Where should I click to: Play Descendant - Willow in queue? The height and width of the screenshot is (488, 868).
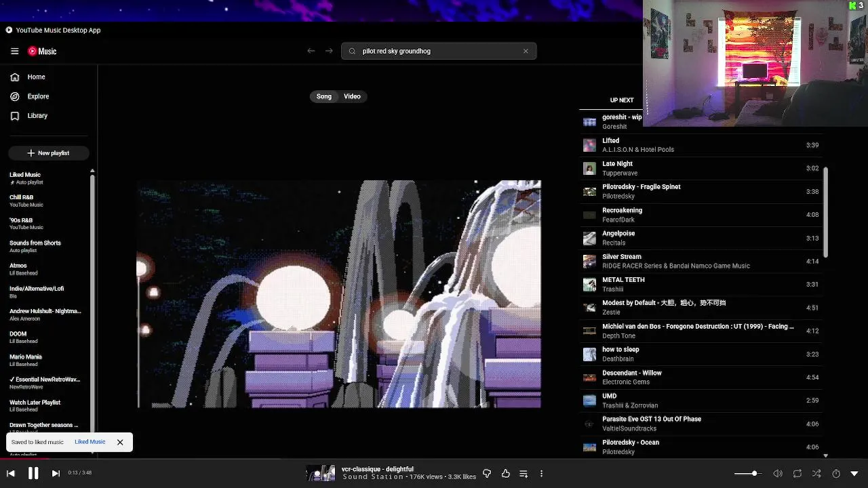[x=701, y=378]
